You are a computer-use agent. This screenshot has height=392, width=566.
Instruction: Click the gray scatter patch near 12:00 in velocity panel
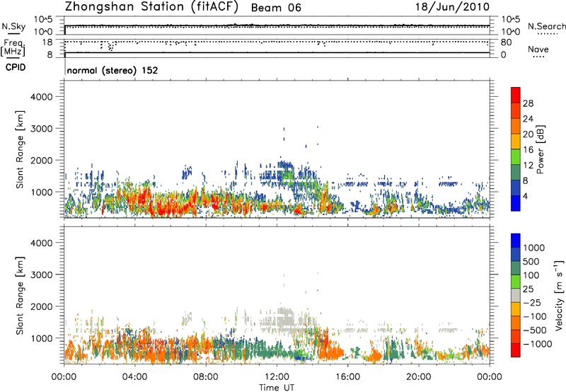pos(285,318)
